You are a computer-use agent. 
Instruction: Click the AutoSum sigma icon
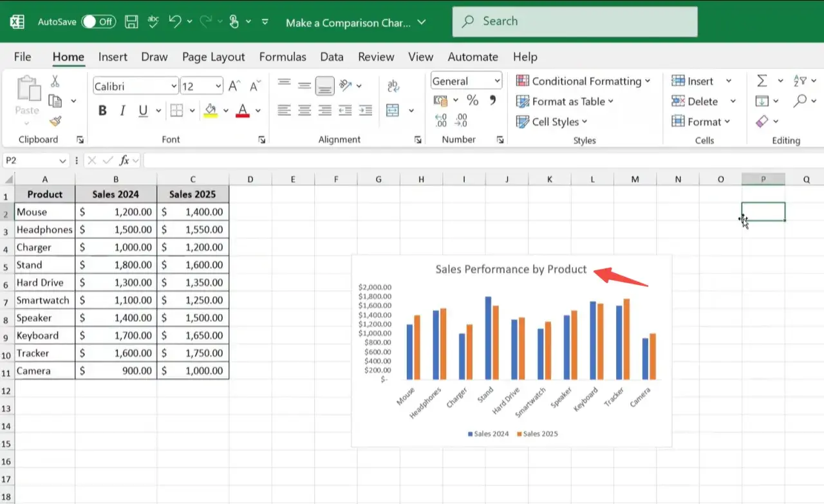click(762, 80)
